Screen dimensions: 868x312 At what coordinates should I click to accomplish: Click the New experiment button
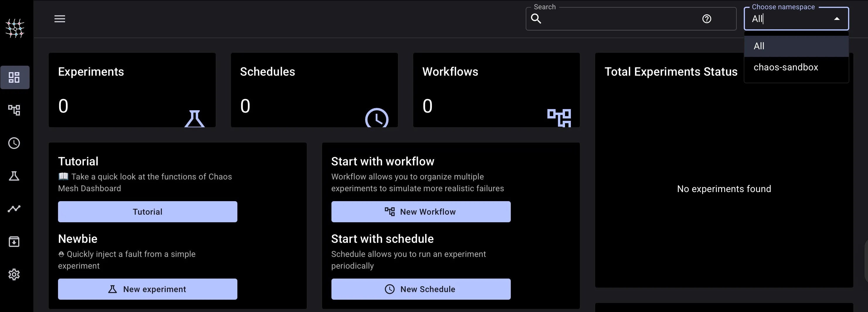pyautogui.click(x=148, y=289)
